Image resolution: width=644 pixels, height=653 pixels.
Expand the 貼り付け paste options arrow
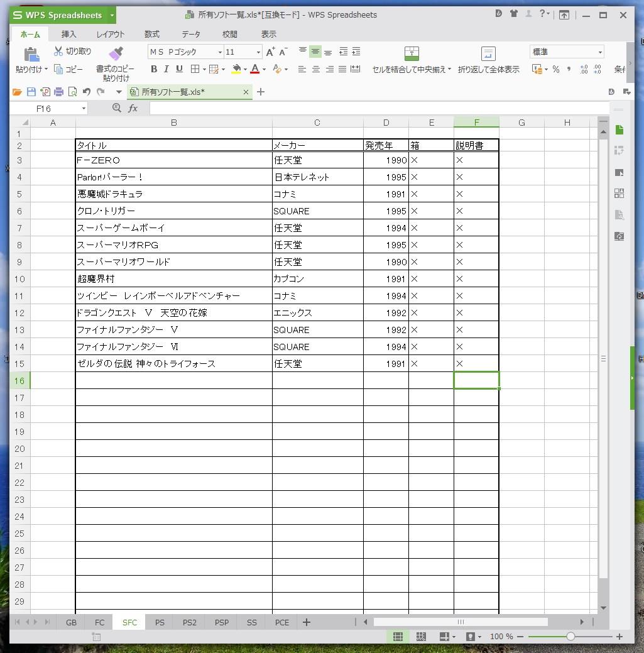[46, 69]
